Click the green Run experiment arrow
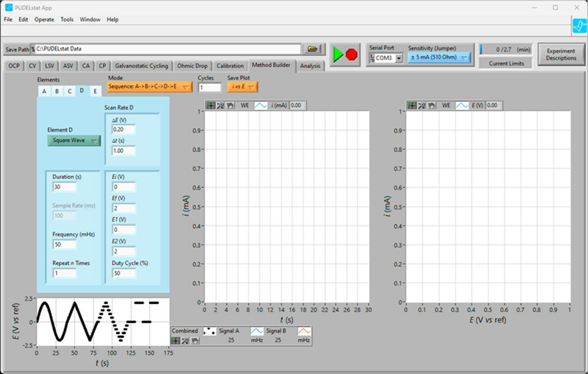 (338, 55)
